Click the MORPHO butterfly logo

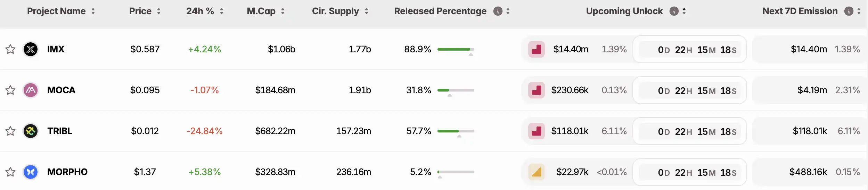pos(31,172)
